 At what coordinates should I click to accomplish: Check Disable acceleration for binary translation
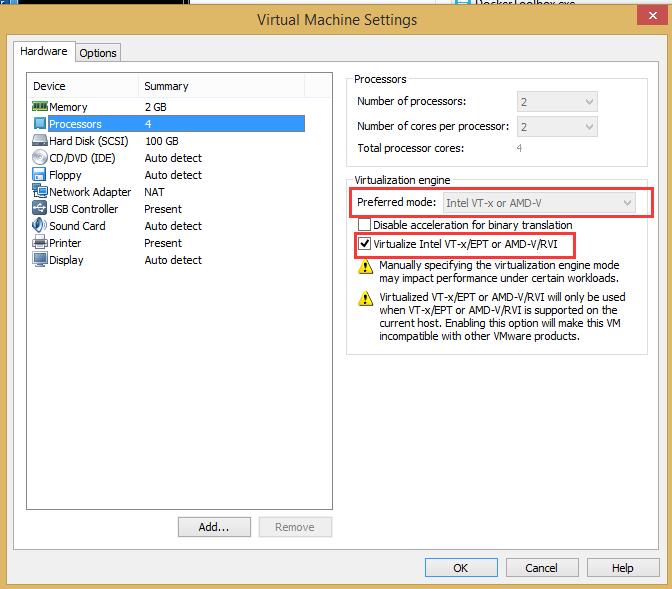(x=364, y=225)
